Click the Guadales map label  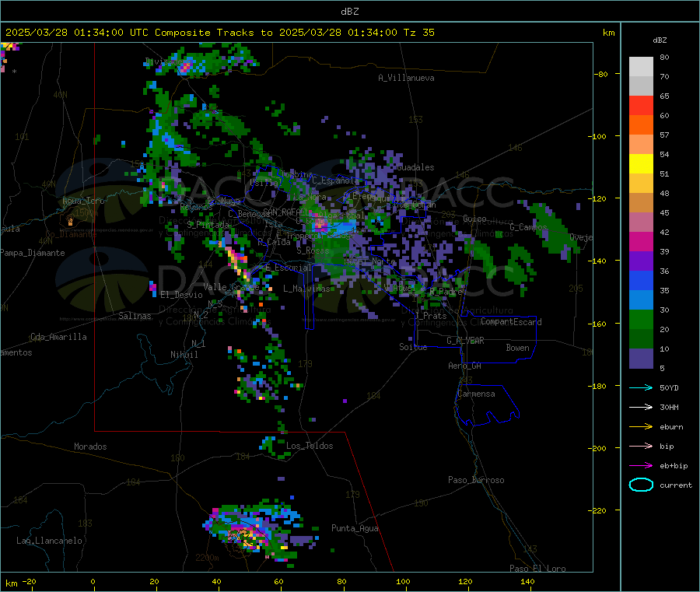point(415,167)
